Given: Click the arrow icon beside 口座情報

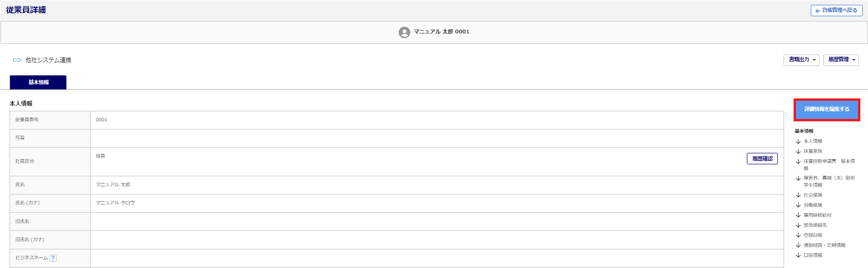Looking at the screenshot, I should [798, 256].
